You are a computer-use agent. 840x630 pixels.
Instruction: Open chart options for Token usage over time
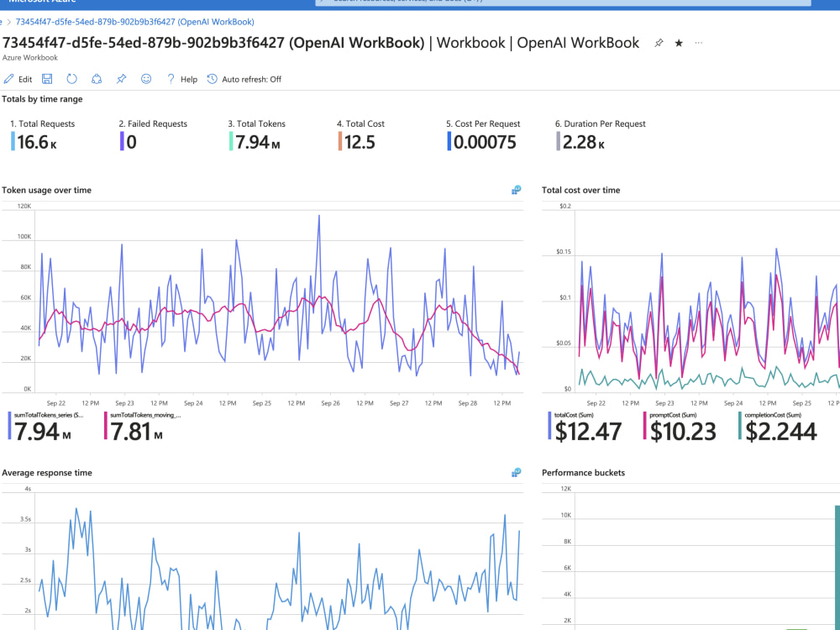click(x=515, y=190)
